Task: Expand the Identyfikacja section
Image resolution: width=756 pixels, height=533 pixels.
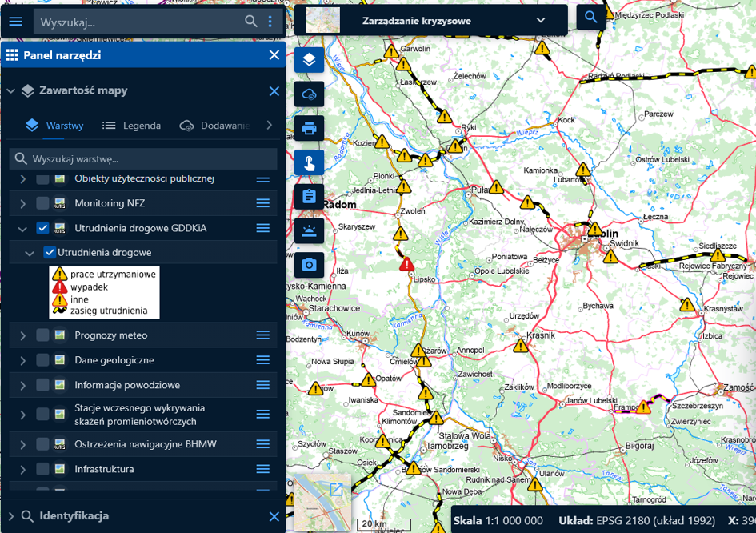Action: click(10, 516)
